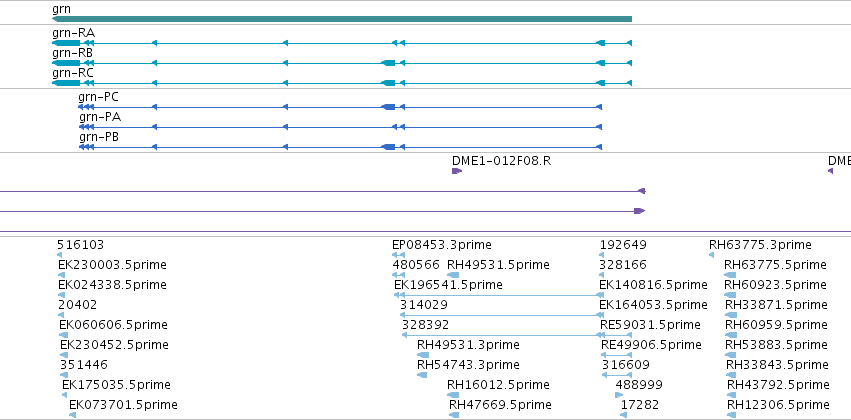Select the grn-PB protein feature label
This screenshot has height=420, width=851.
(99, 137)
